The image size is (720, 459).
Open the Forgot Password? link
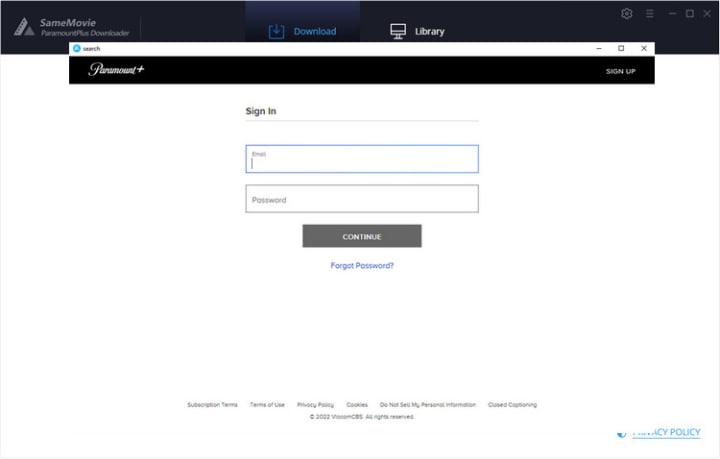coord(362,265)
